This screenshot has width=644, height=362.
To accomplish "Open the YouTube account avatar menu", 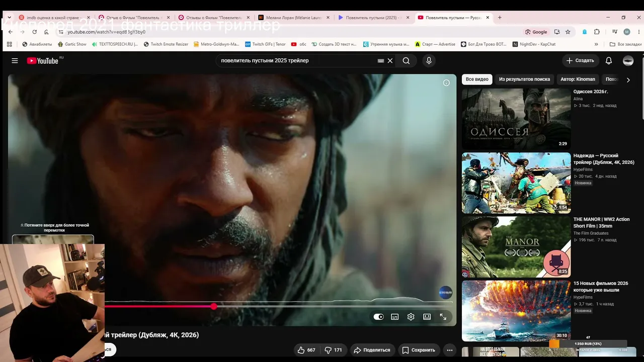I will (x=628, y=61).
